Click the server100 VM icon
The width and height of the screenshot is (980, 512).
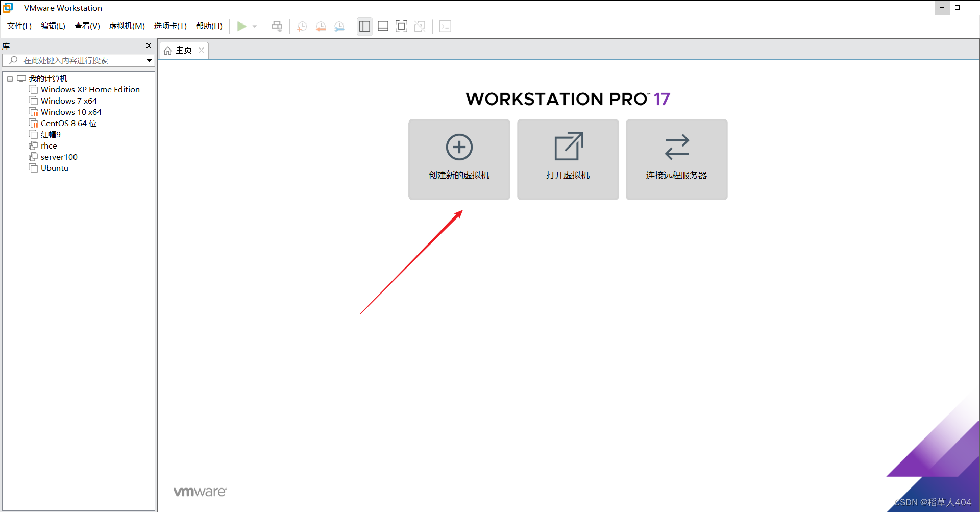(33, 157)
